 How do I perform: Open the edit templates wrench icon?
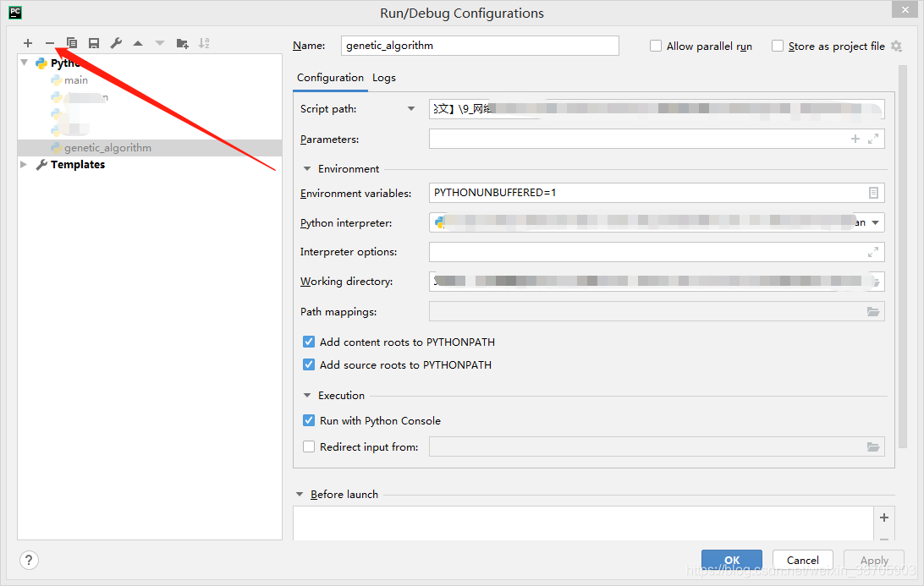pos(116,43)
